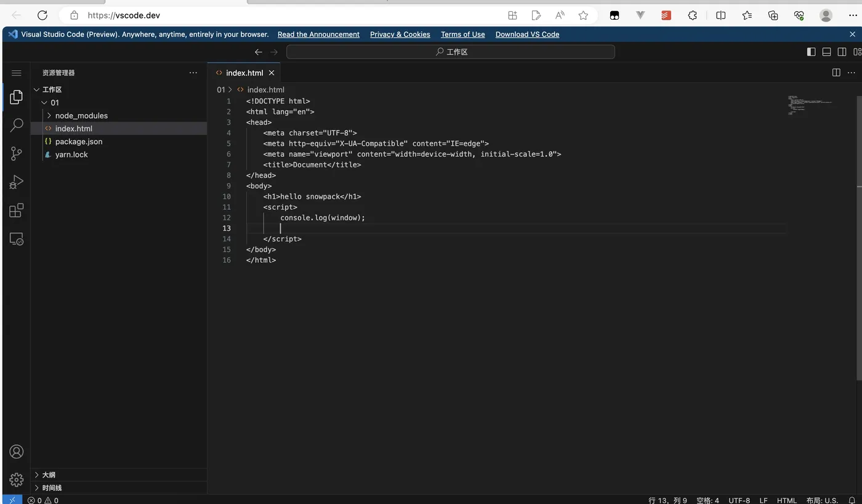
Task: Toggle the secondary side bar layout icon
Action: 842,52
